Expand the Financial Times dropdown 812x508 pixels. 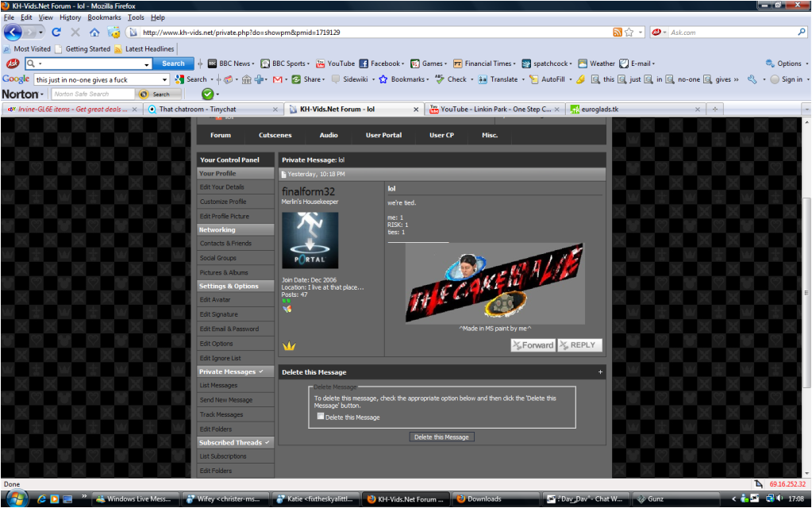(514, 64)
